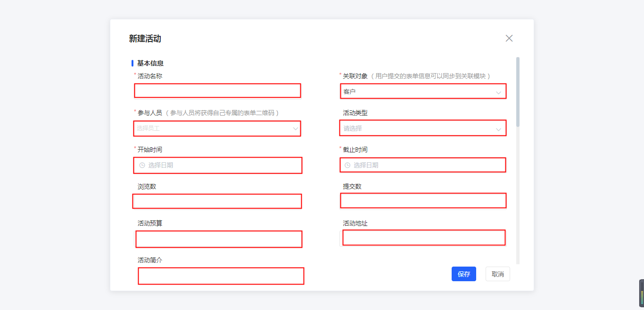Image resolution: width=644 pixels, height=310 pixels.
Task: Focus the 浏览数 input box
Action: (x=217, y=201)
